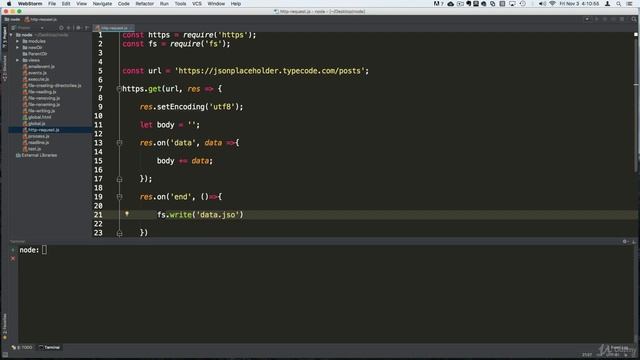Open the Edit menu

pos(66,4)
